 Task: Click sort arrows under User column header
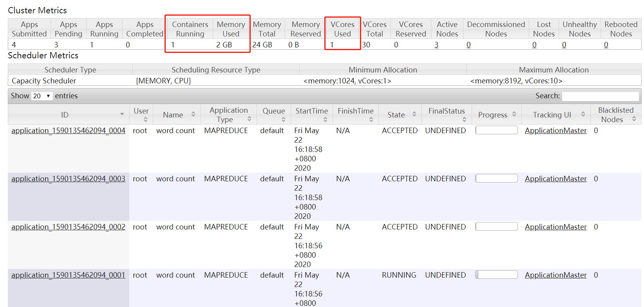pos(145,120)
